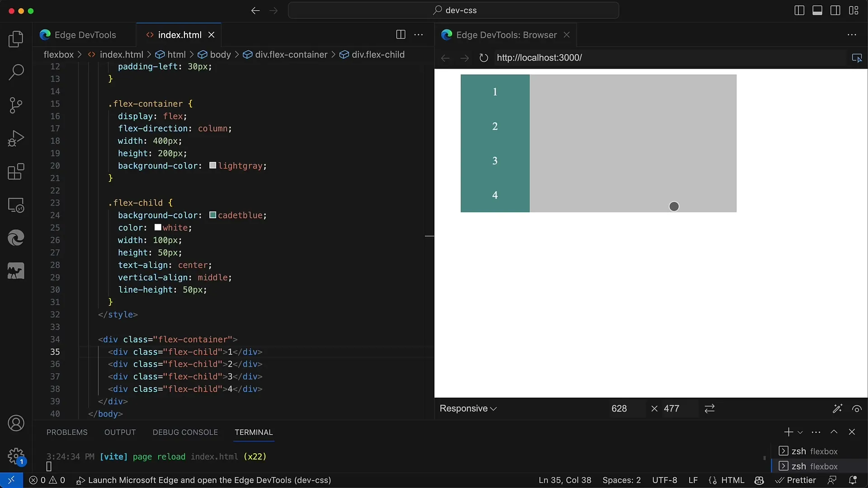Open Microsoft Edge Tools sidebar icon
The height and width of the screenshot is (488, 868).
pyautogui.click(x=16, y=238)
